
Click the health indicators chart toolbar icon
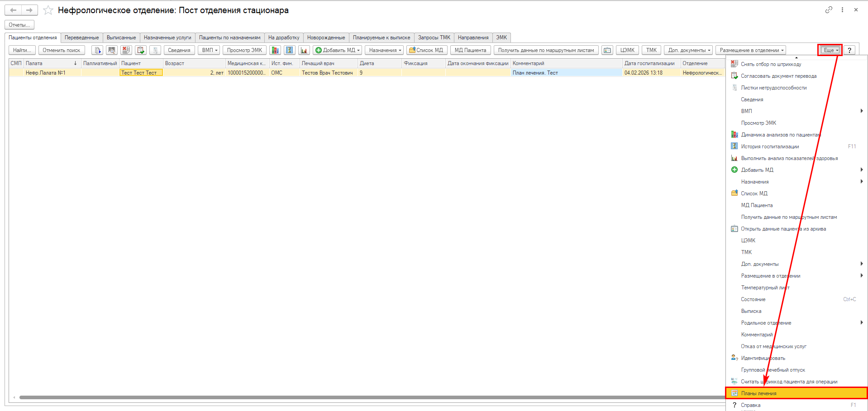[x=304, y=50]
